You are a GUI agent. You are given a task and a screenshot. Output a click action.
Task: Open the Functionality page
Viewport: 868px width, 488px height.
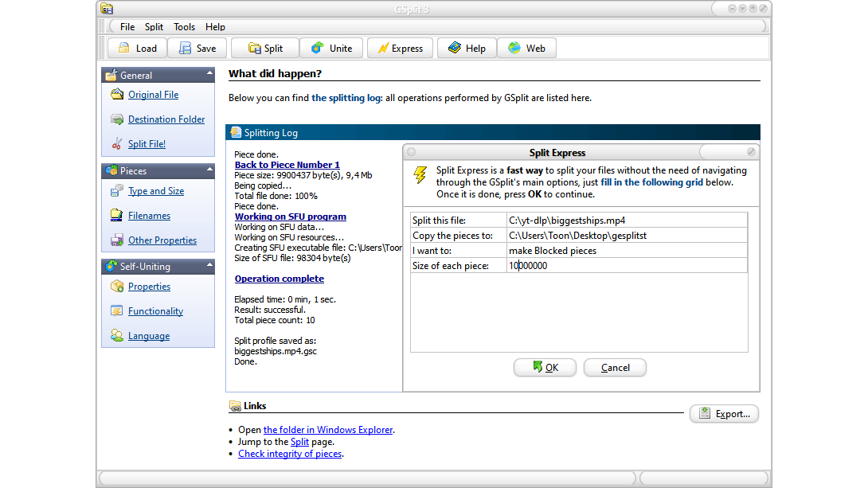[x=155, y=311]
